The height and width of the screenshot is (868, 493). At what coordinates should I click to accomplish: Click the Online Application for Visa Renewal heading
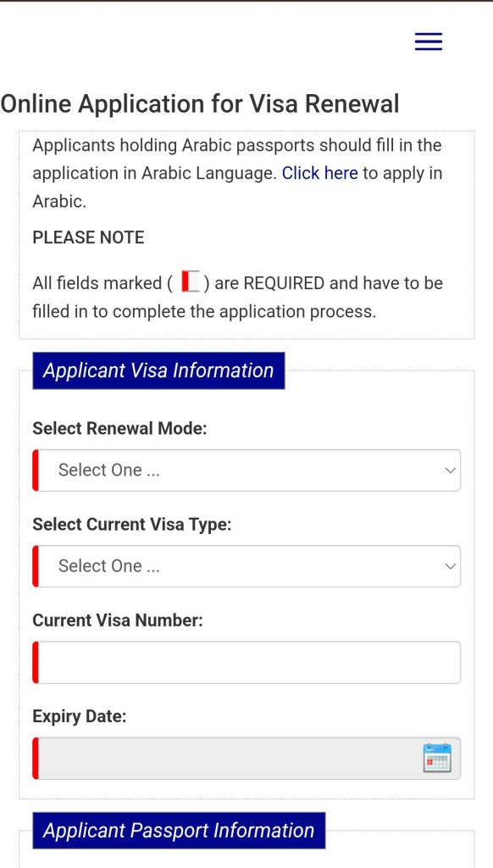pyautogui.click(x=200, y=103)
